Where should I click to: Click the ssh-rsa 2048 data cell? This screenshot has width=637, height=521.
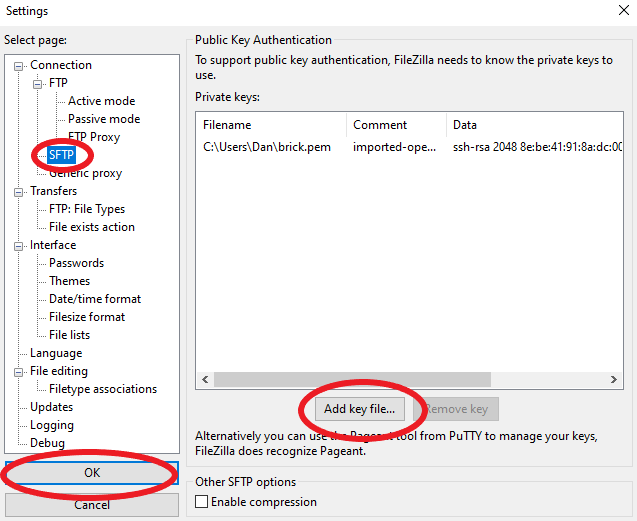click(x=537, y=147)
